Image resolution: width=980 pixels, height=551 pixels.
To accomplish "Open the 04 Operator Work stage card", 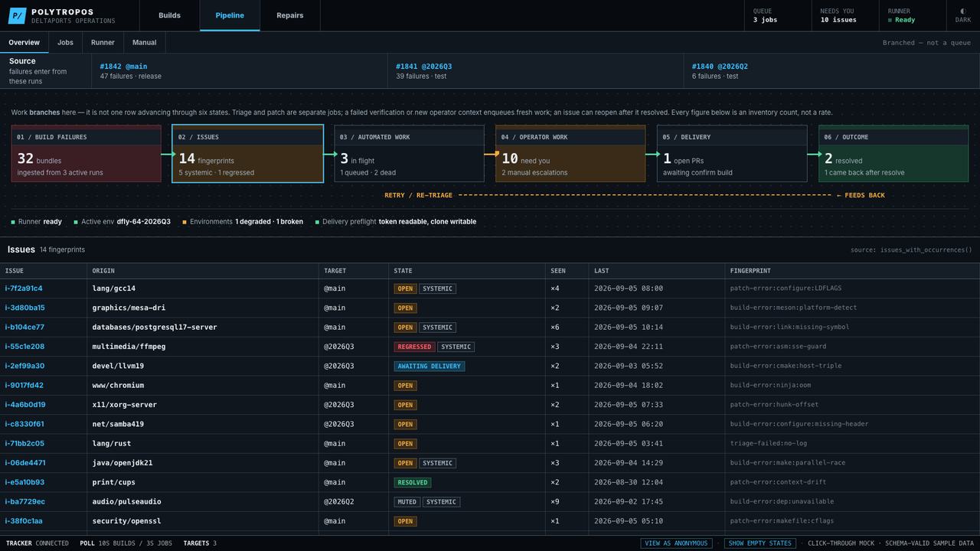I will pos(570,154).
